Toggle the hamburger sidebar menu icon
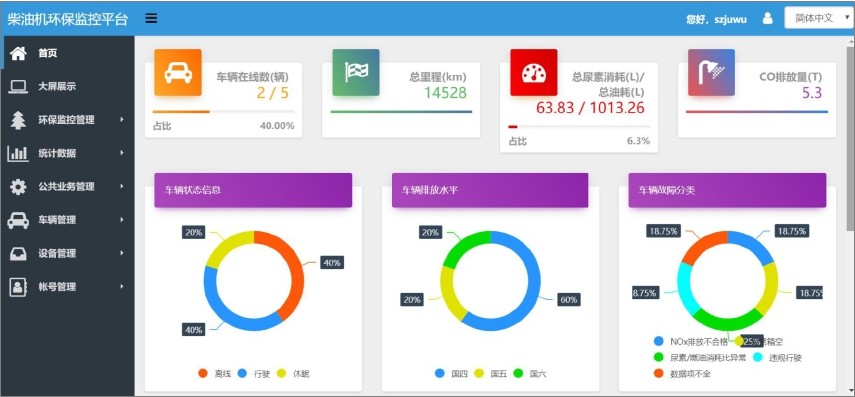The height and width of the screenshot is (397, 855). 151,19
